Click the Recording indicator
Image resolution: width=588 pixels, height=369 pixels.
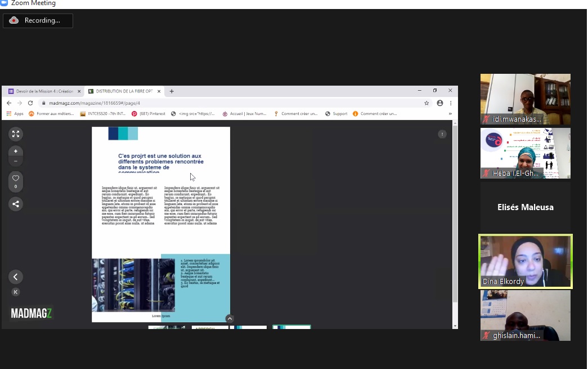point(38,21)
